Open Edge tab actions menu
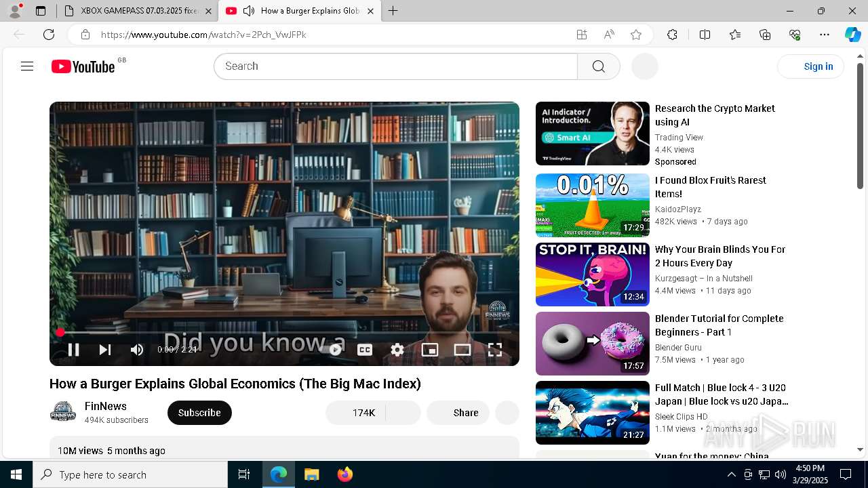Screen dimensions: 868x488 pos(41,11)
